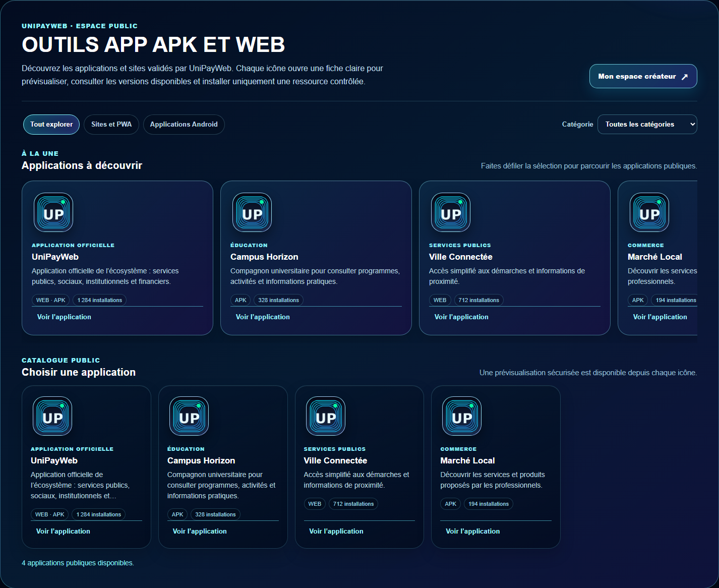
Task: Click Voir l'application for featured Ville Connectée
Action: (461, 317)
